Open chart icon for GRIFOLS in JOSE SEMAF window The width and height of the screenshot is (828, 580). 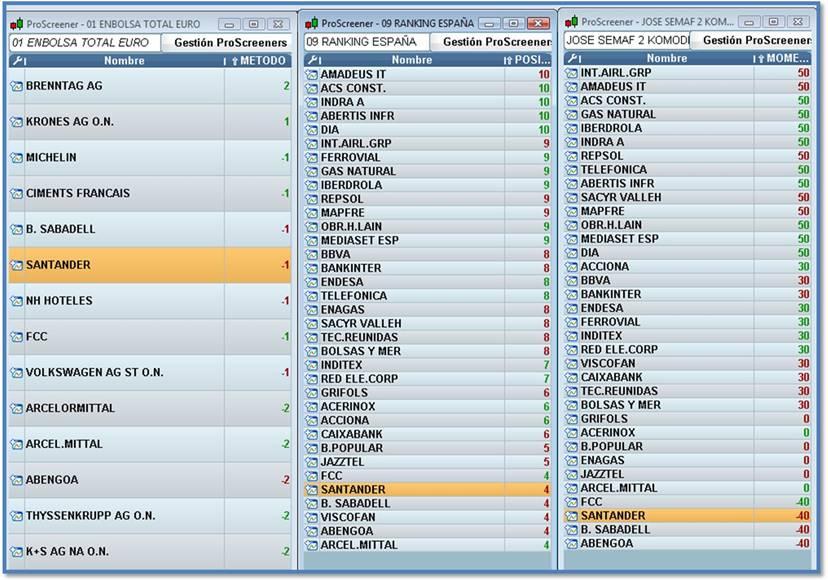[x=571, y=419]
